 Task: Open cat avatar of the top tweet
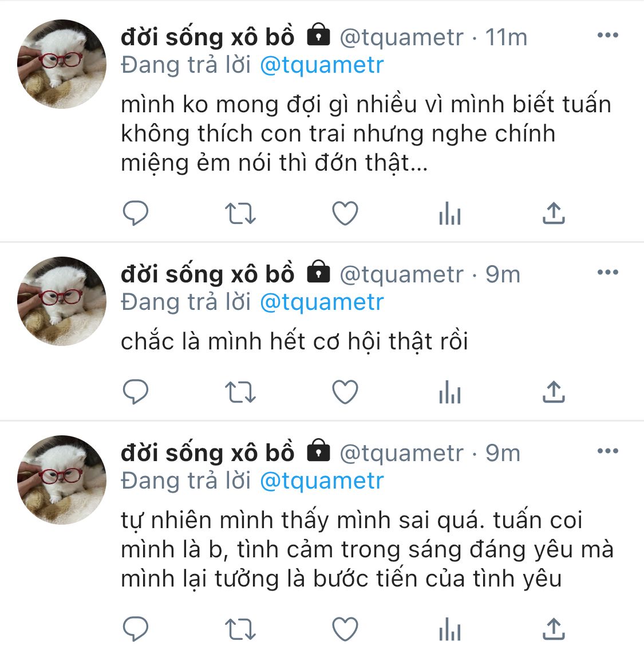[62, 64]
